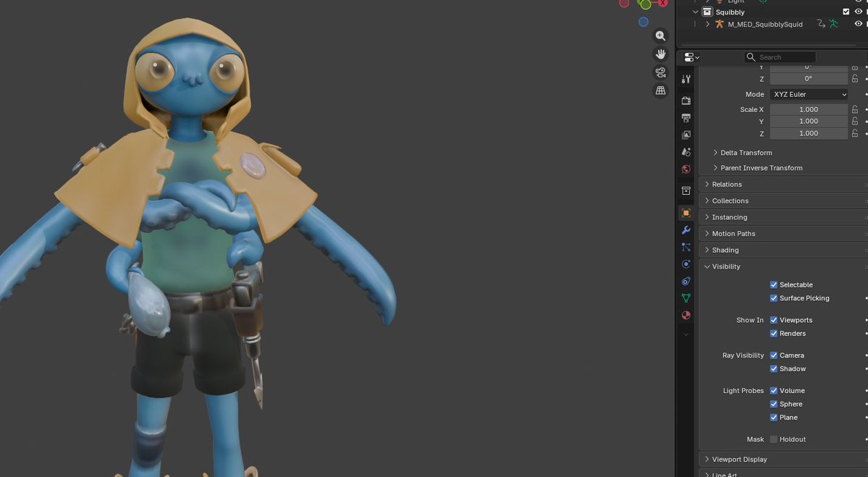Click the lock icon for Scale Z
868x477 pixels.
(855, 133)
